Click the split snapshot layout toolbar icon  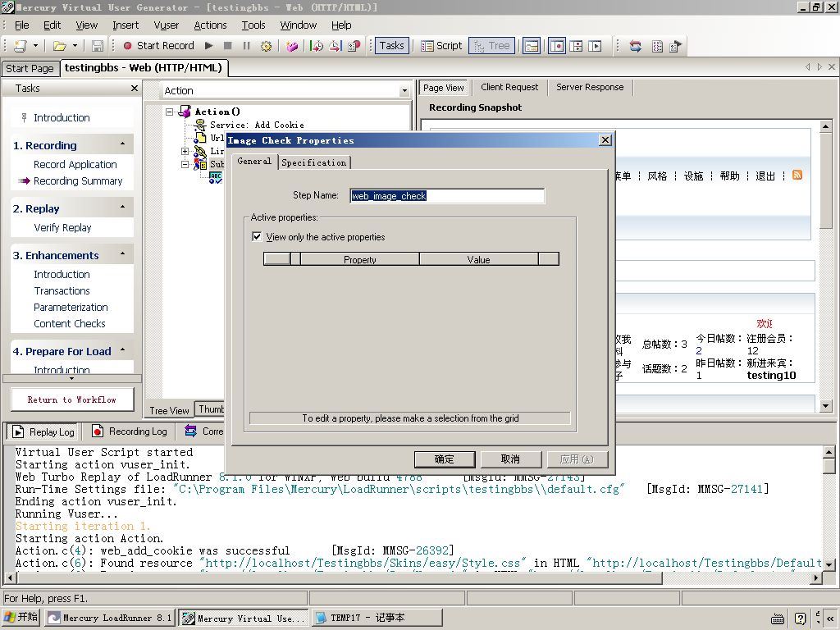point(576,46)
